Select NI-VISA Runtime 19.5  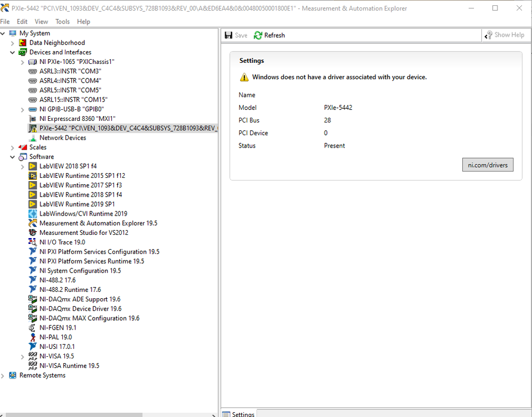(x=69, y=366)
